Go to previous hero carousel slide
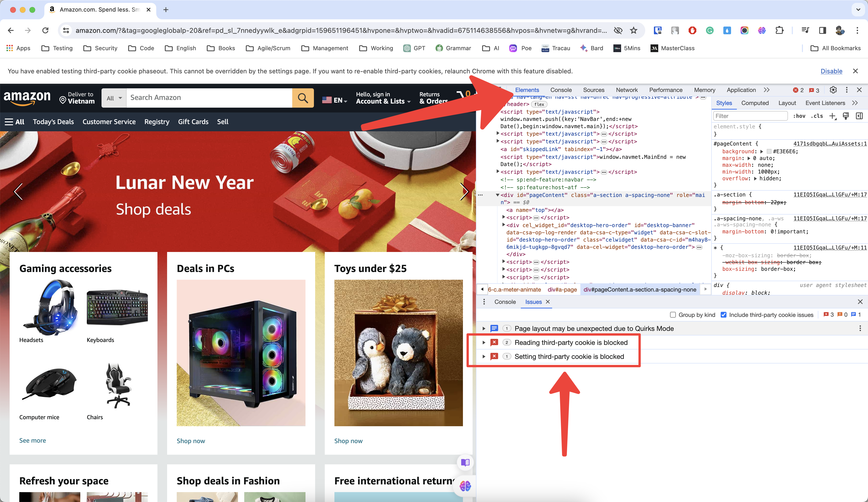Image resolution: width=868 pixels, height=502 pixels. [18, 191]
